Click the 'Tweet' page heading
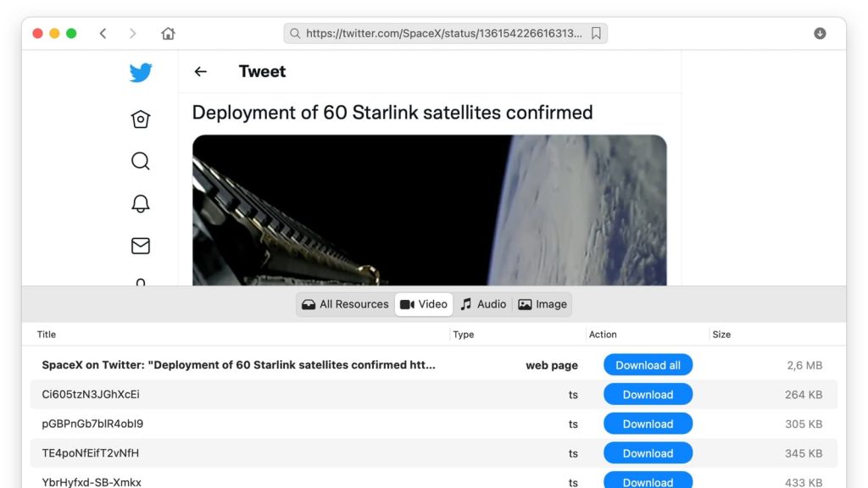 click(x=263, y=71)
